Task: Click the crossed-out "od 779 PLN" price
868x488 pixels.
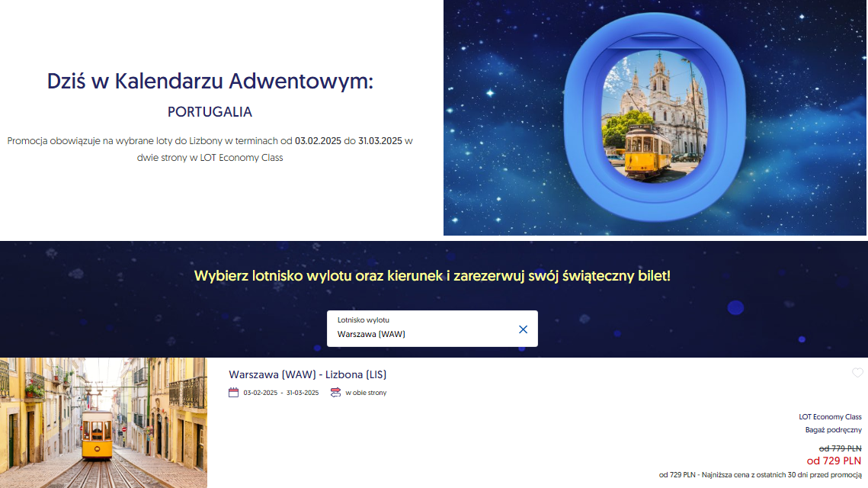Action: pos(840,448)
